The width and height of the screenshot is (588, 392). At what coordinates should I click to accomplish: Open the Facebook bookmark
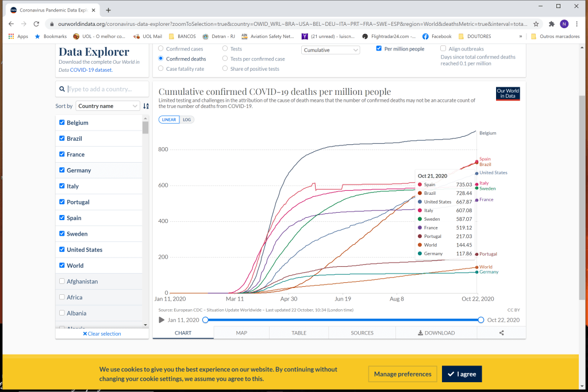(x=437, y=36)
